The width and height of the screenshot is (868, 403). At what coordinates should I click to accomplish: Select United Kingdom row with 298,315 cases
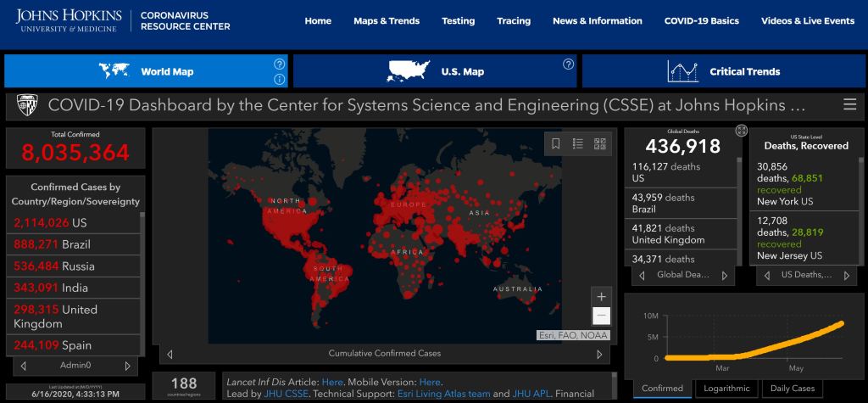coord(73,316)
